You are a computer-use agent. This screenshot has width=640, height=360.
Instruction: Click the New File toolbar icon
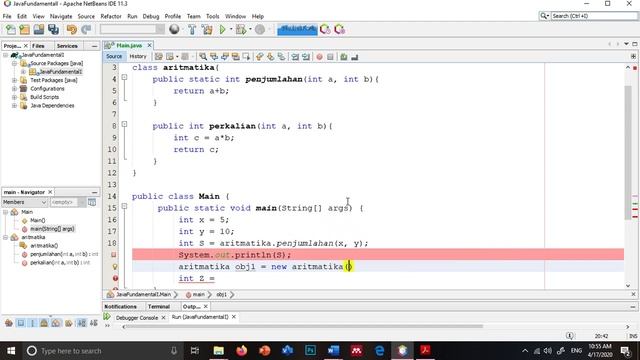[x=11, y=29]
